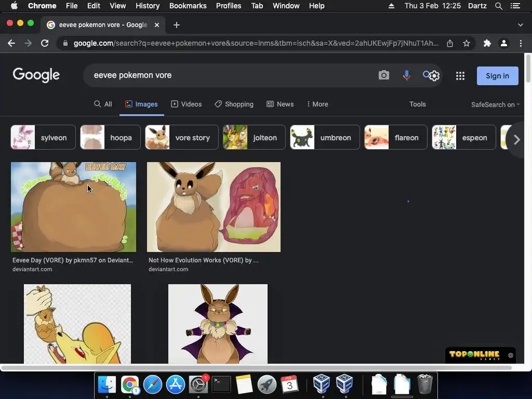Screen dimensions: 532x399
Task: Submit search with magnifier icon
Action: click(427, 74)
